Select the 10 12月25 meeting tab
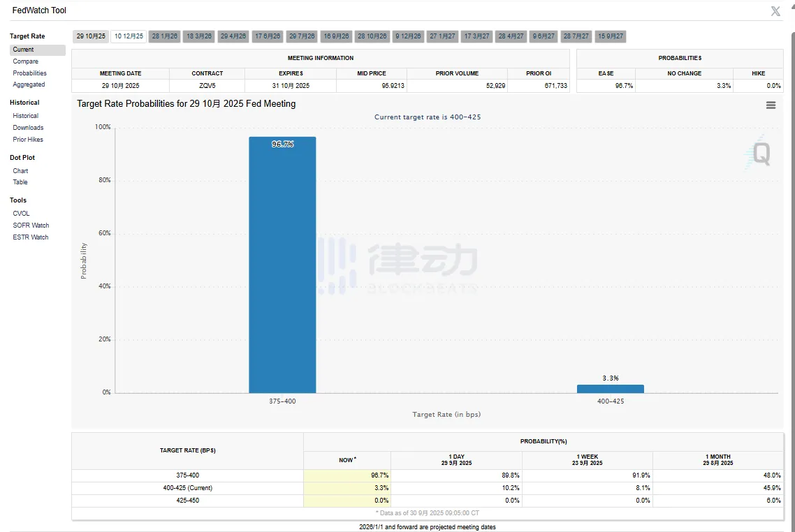 pyautogui.click(x=129, y=36)
